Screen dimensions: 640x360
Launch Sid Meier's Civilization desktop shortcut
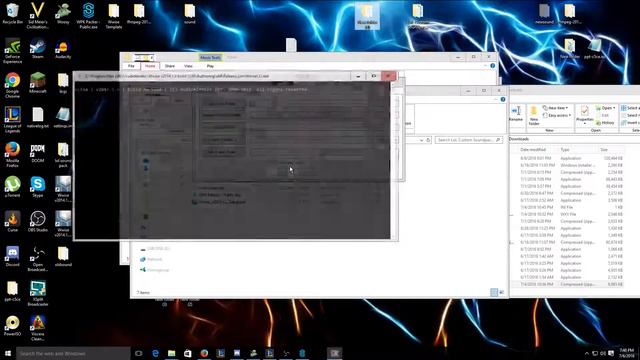point(38,16)
